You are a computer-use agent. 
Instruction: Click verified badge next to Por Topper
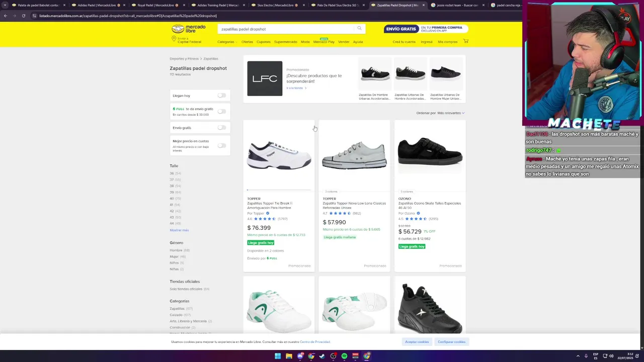coord(268,213)
